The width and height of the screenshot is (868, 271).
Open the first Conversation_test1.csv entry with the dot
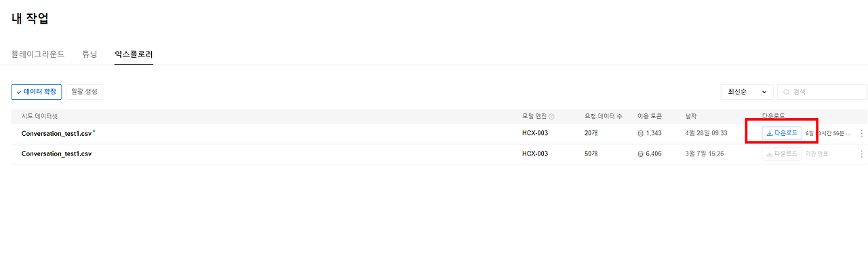click(x=56, y=133)
